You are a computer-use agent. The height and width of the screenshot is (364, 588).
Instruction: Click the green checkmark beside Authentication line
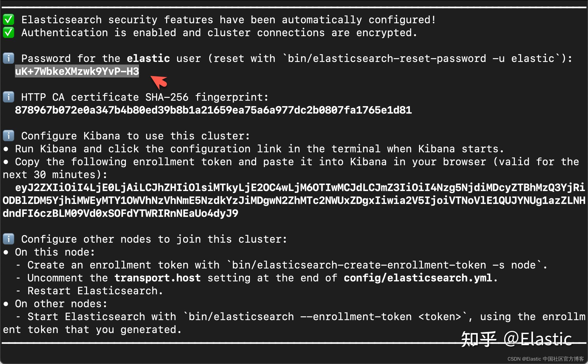pos(9,33)
